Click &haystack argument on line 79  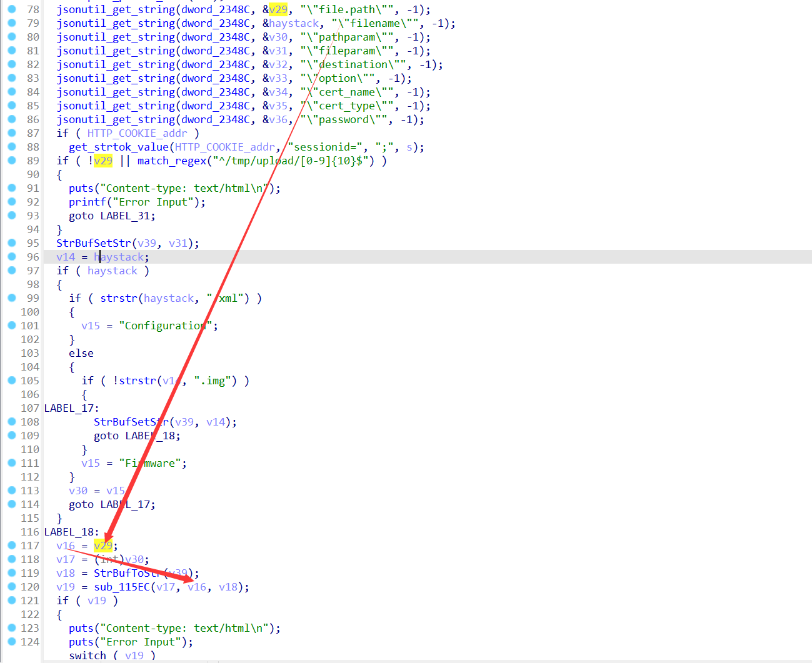click(291, 24)
